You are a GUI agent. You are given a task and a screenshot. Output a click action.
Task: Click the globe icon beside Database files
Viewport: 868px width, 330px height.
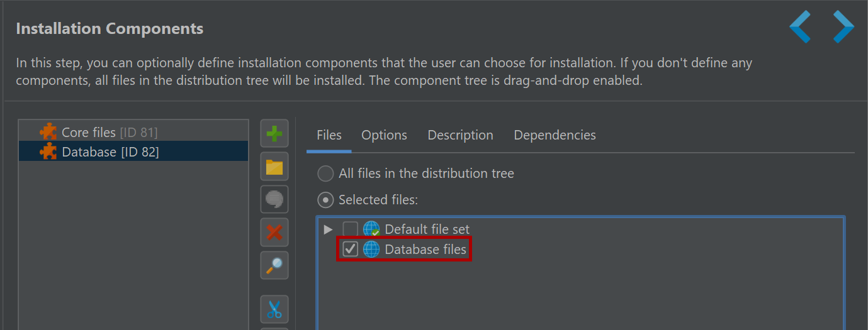click(371, 250)
